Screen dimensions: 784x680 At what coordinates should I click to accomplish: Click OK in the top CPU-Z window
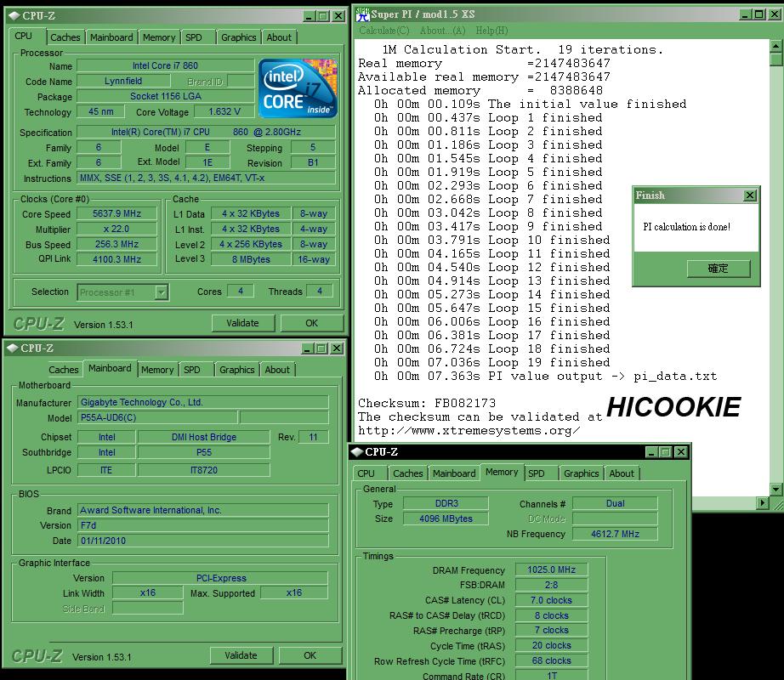coord(311,323)
